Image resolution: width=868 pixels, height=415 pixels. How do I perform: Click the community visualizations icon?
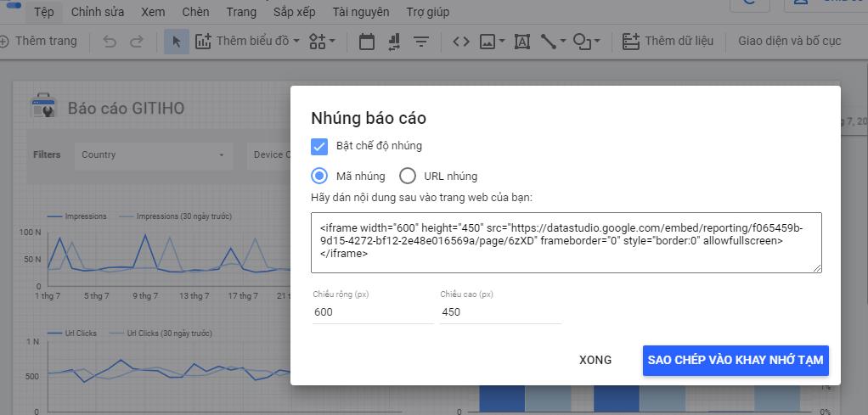[317, 42]
